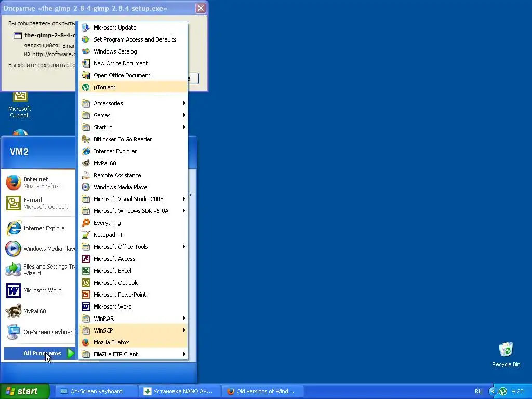Open the WinSCP folder entry
The width and height of the screenshot is (532, 399).
[134, 330]
